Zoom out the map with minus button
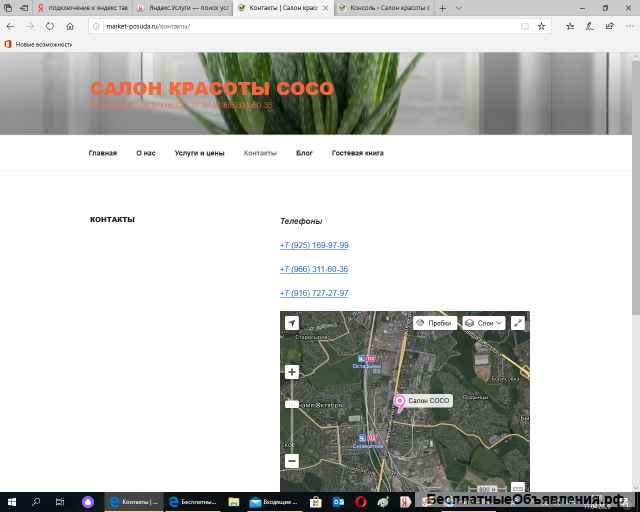640x512 pixels. tap(292, 461)
